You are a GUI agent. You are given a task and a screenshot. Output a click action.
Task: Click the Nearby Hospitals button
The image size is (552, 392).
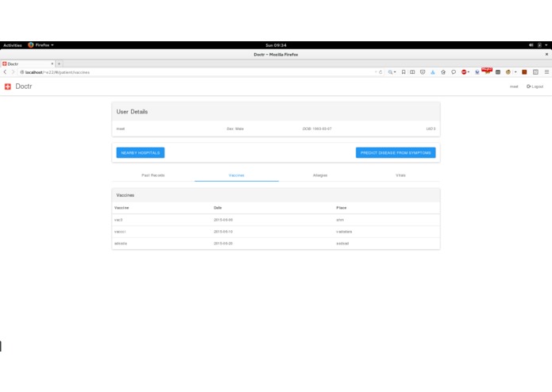(141, 152)
